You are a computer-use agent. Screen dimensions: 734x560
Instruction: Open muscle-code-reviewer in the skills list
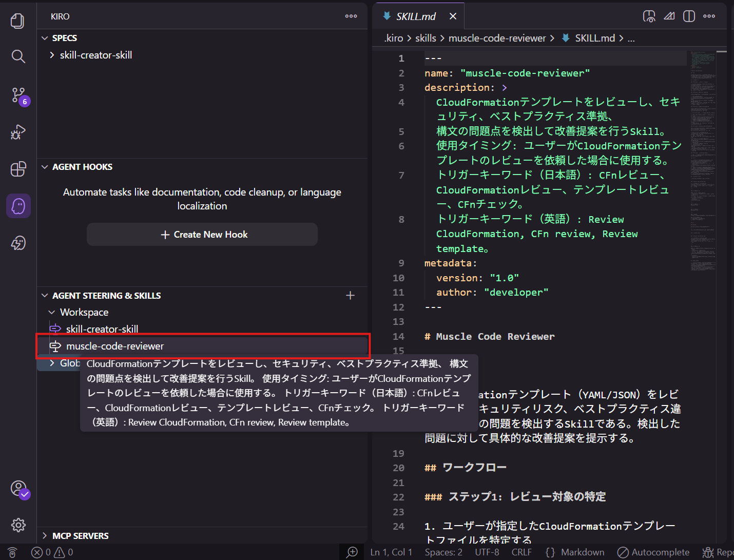[115, 346]
